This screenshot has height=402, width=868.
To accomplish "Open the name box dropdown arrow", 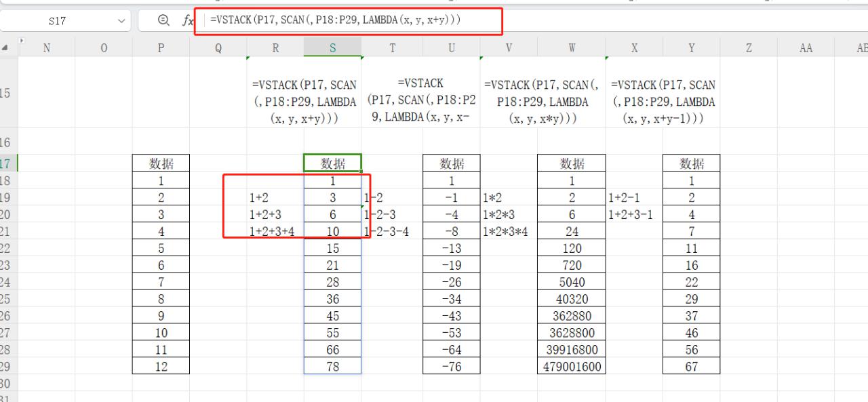I will coord(121,21).
